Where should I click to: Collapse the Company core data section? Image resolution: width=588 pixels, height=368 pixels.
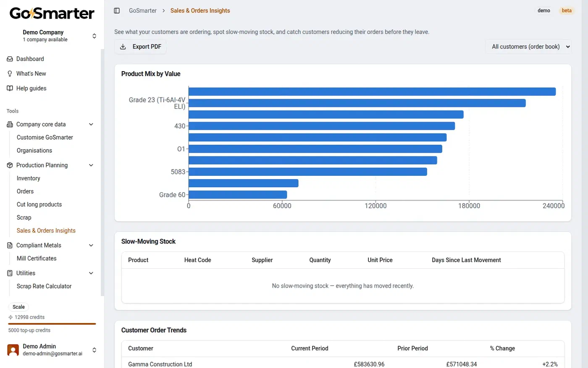coord(91,124)
